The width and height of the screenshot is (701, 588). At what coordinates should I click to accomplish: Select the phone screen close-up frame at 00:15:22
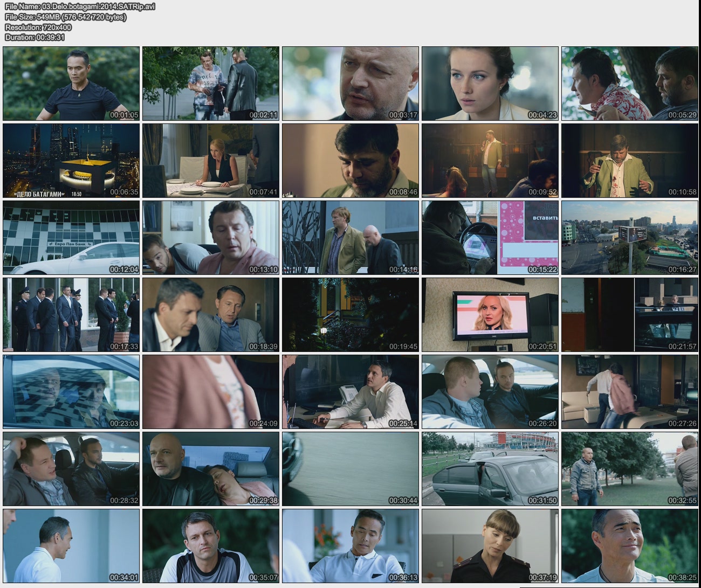tap(490, 238)
